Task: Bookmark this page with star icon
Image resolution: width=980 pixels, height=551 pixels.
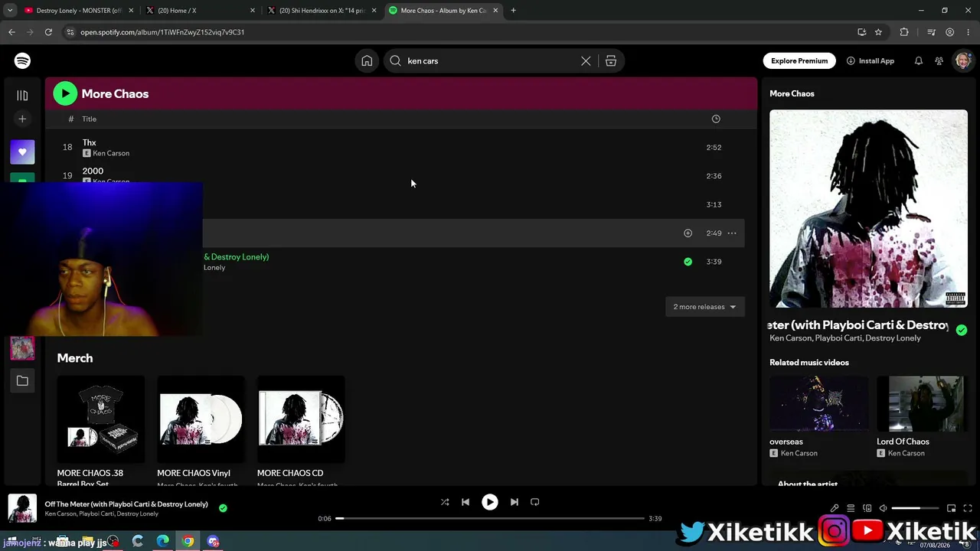Action: pyautogui.click(x=878, y=32)
